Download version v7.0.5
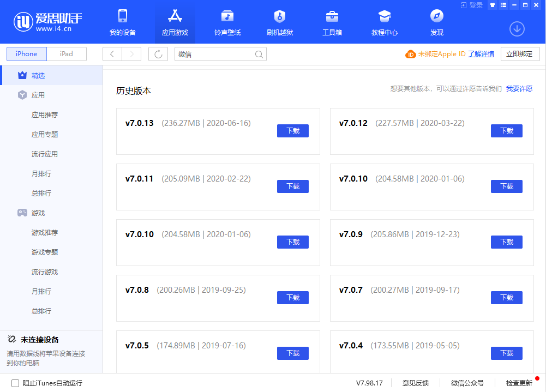The width and height of the screenshot is (546, 392). [x=293, y=353]
